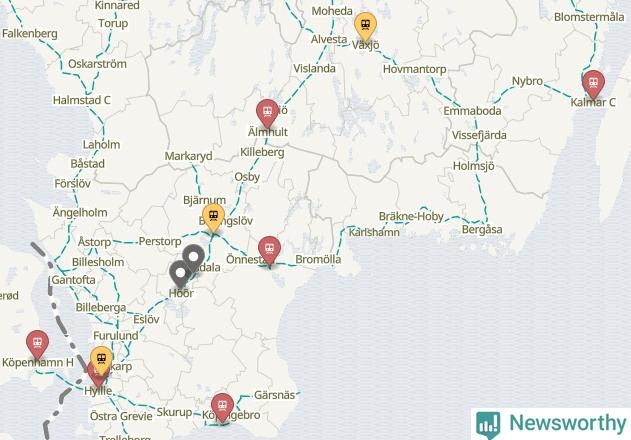
Task: Open the red train marker at Älmhult
Action: pyautogui.click(x=268, y=112)
